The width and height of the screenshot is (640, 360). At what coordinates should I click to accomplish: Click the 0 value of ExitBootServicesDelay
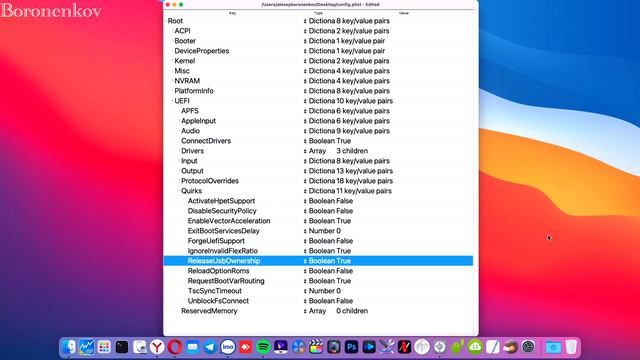(x=338, y=231)
